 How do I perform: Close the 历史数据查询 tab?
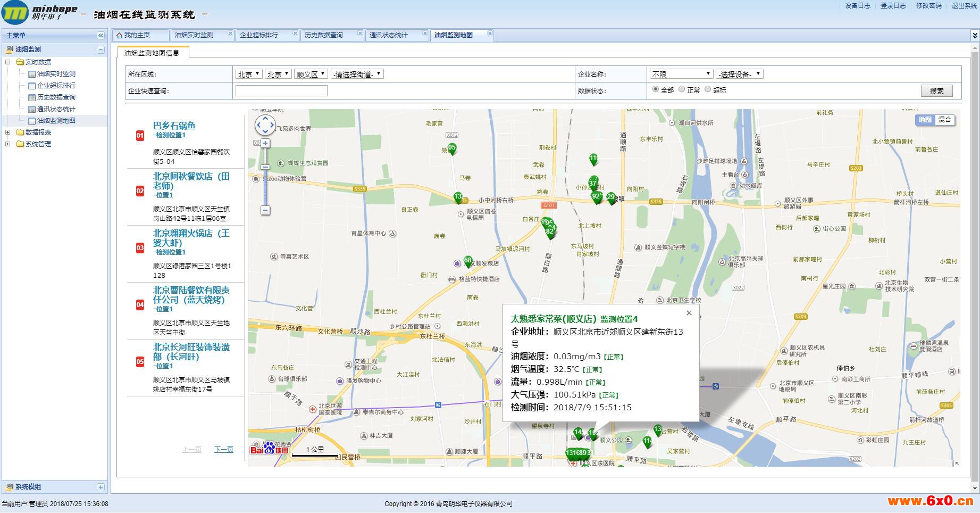(x=360, y=34)
